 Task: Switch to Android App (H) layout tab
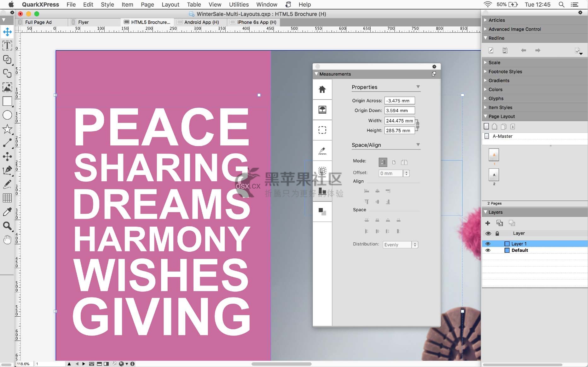tap(201, 22)
